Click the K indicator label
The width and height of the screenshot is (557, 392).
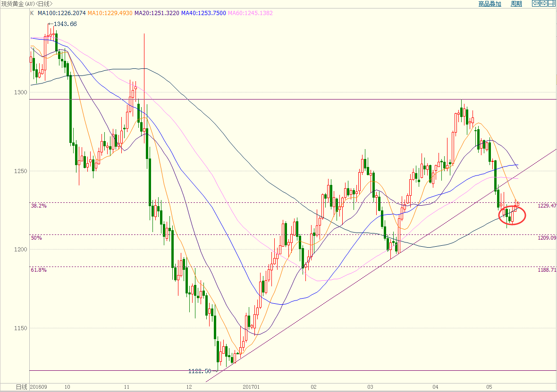click(x=32, y=13)
